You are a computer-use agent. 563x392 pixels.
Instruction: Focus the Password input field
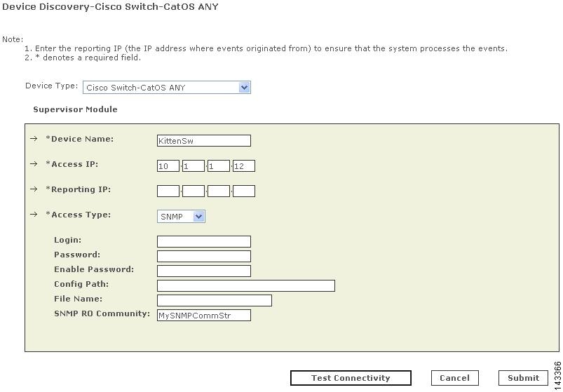[203, 257]
